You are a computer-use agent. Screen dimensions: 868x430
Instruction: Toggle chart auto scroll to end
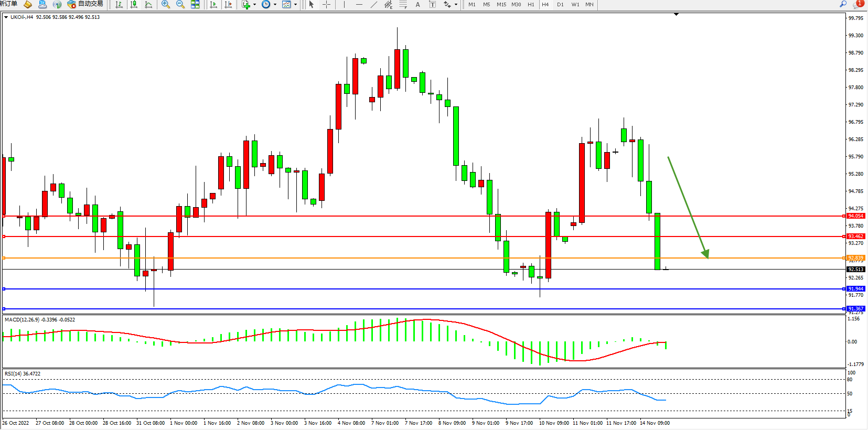point(213,5)
